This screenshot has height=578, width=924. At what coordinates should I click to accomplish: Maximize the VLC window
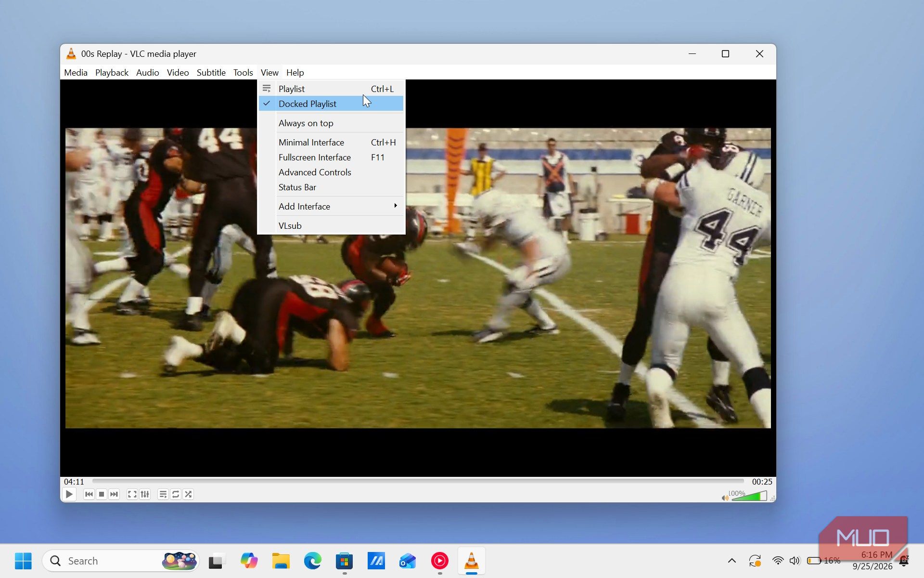pyautogui.click(x=725, y=53)
